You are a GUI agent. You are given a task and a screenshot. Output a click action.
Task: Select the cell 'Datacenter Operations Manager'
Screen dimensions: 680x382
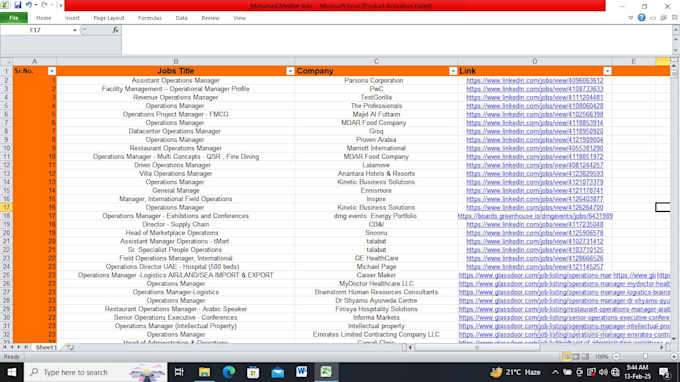175,131
